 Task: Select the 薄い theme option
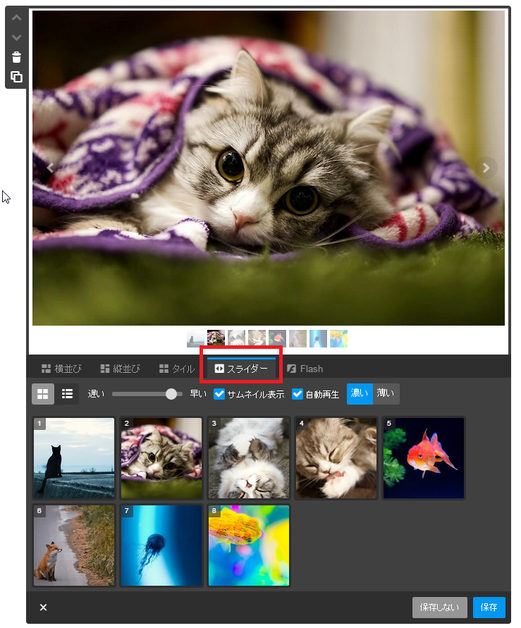pyautogui.click(x=386, y=394)
